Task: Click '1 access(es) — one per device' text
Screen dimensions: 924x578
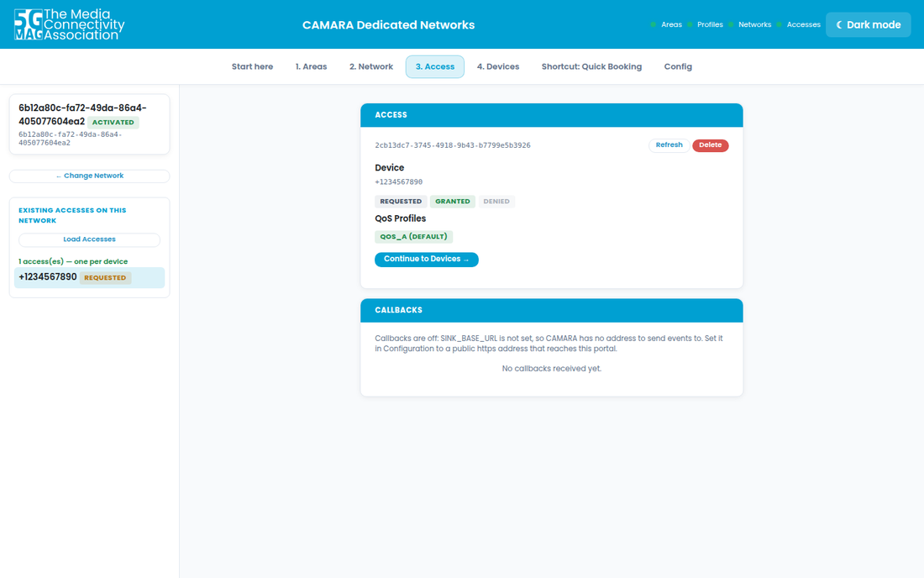Action: (73, 261)
